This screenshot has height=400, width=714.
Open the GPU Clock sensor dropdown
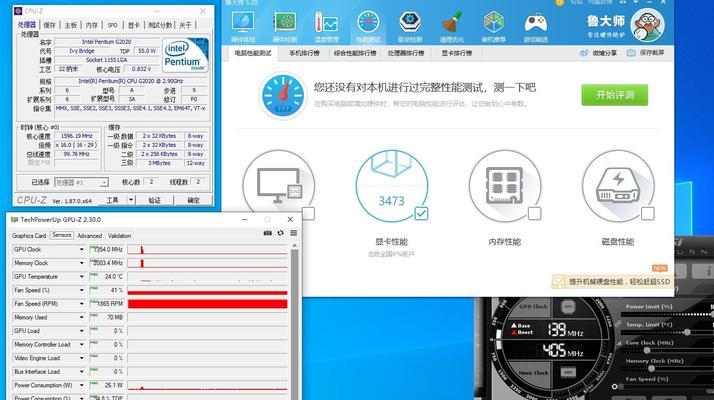click(82, 249)
